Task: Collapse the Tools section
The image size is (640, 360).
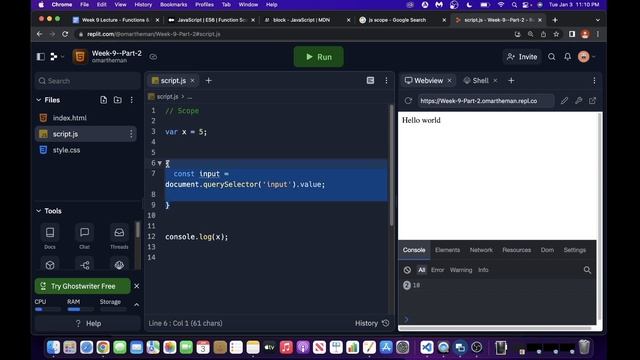Action: [x=39, y=211]
